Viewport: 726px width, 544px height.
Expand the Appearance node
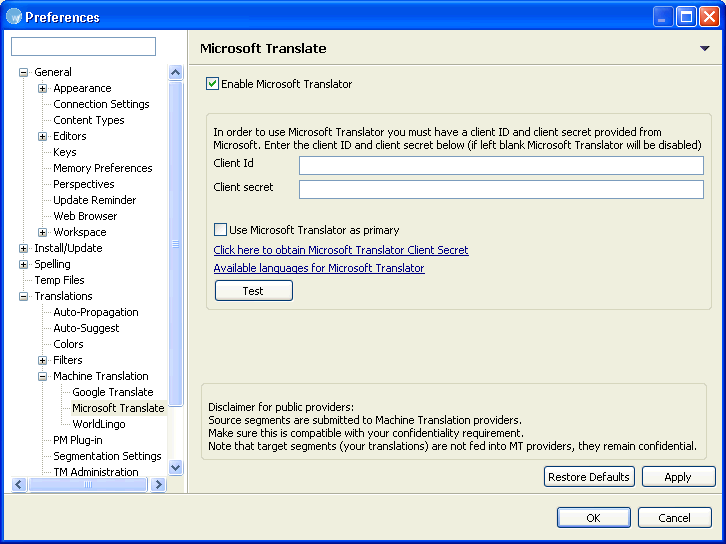click(42, 88)
